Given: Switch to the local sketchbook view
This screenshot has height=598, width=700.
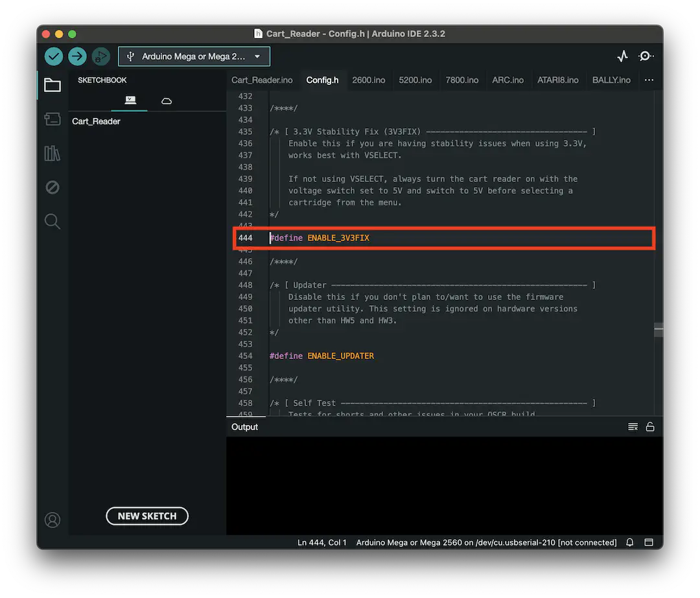Looking at the screenshot, I should (x=130, y=101).
